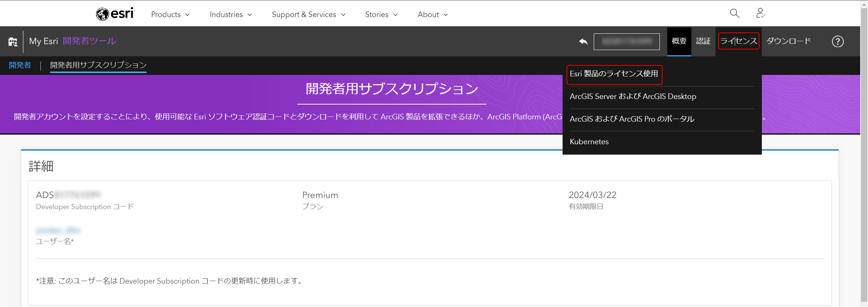The width and height of the screenshot is (868, 307).
Task: Switch to the 認証 tab
Action: pos(703,41)
